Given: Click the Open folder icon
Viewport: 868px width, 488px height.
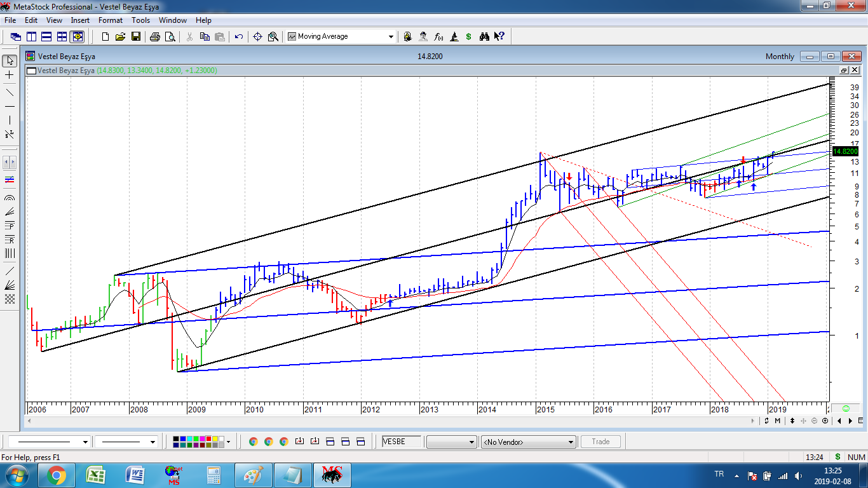Looking at the screenshot, I should coord(120,37).
